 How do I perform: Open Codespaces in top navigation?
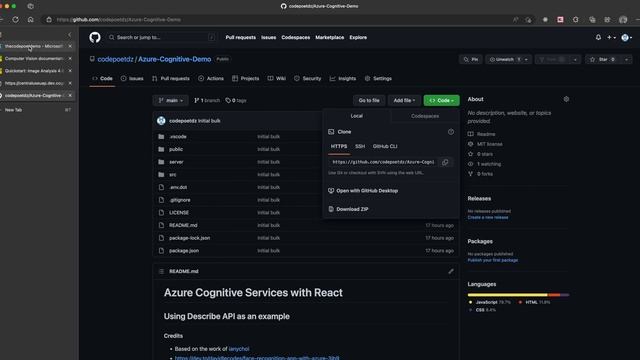coord(296,38)
